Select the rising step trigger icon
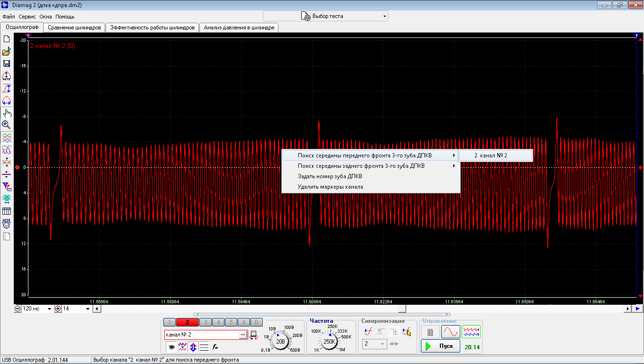 pyautogui.click(x=381, y=331)
